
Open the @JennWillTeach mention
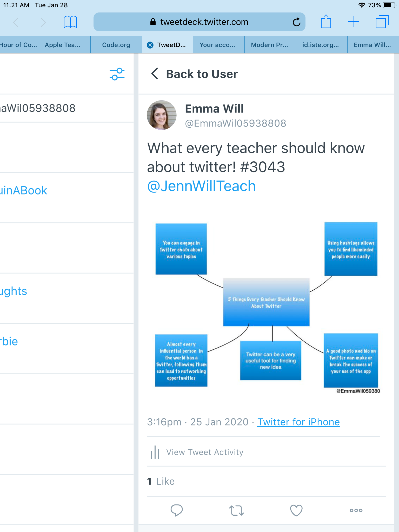click(x=202, y=186)
